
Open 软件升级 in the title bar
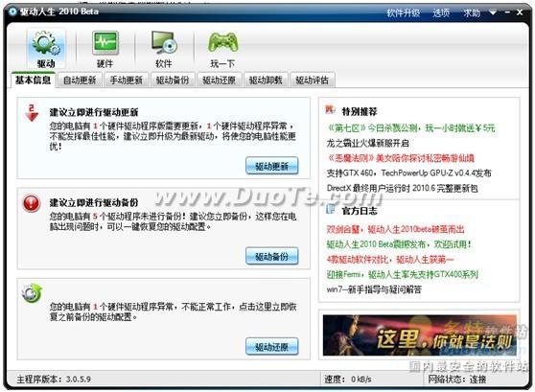(x=403, y=13)
